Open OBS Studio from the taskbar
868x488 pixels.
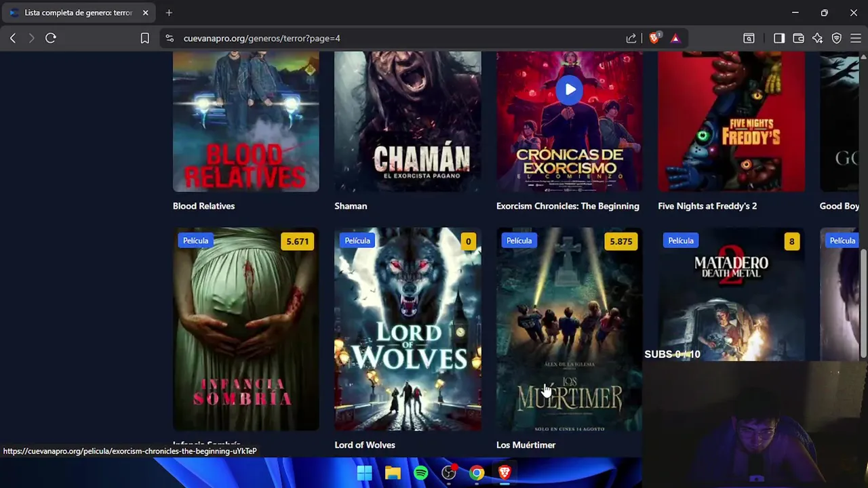[x=449, y=472]
